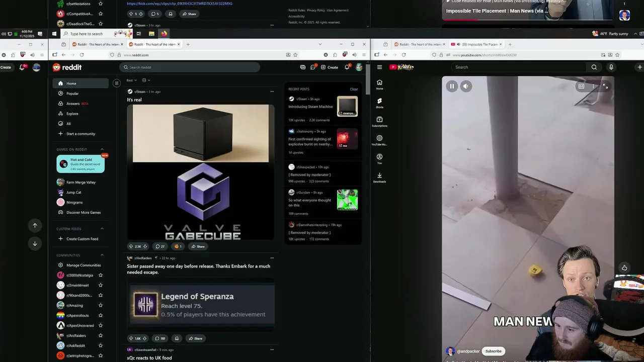Favorite r/ArcRaiders with its star
The height and width of the screenshot is (362, 644).
click(x=101, y=335)
